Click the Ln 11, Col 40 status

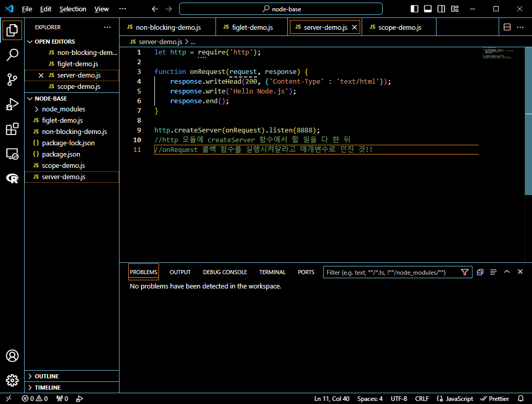332,398
